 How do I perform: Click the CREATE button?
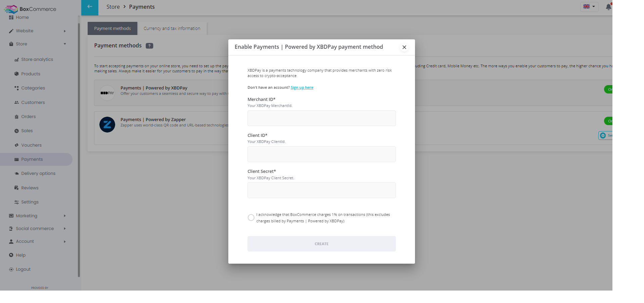pos(322,244)
